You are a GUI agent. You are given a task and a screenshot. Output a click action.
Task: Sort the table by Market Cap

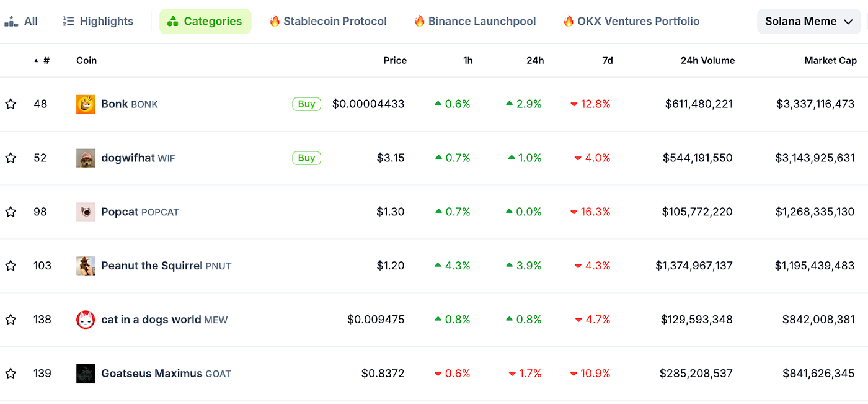(830, 60)
